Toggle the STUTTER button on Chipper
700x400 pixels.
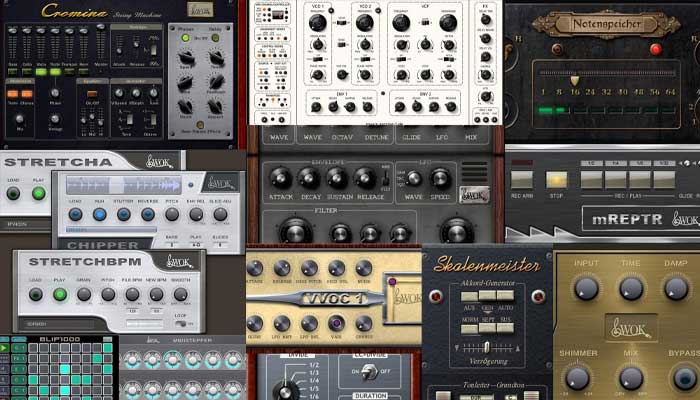tap(124, 215)
